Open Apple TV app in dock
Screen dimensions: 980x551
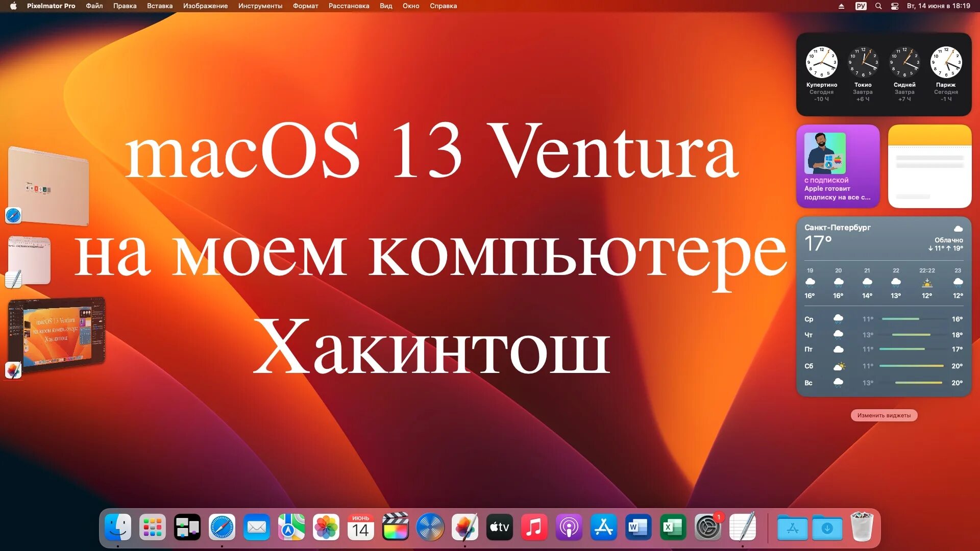(500, 527)
